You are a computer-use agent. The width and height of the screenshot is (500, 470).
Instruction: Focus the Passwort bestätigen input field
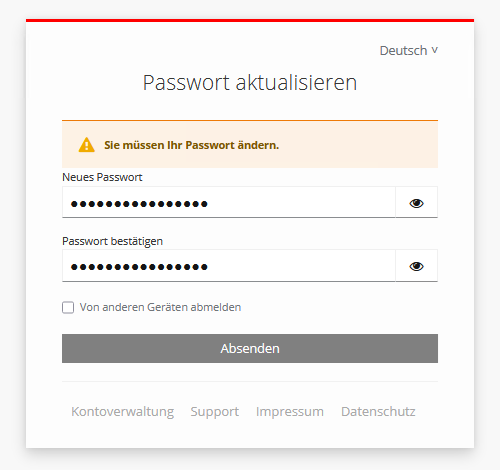pyautogui.click(x=229, y=266)
